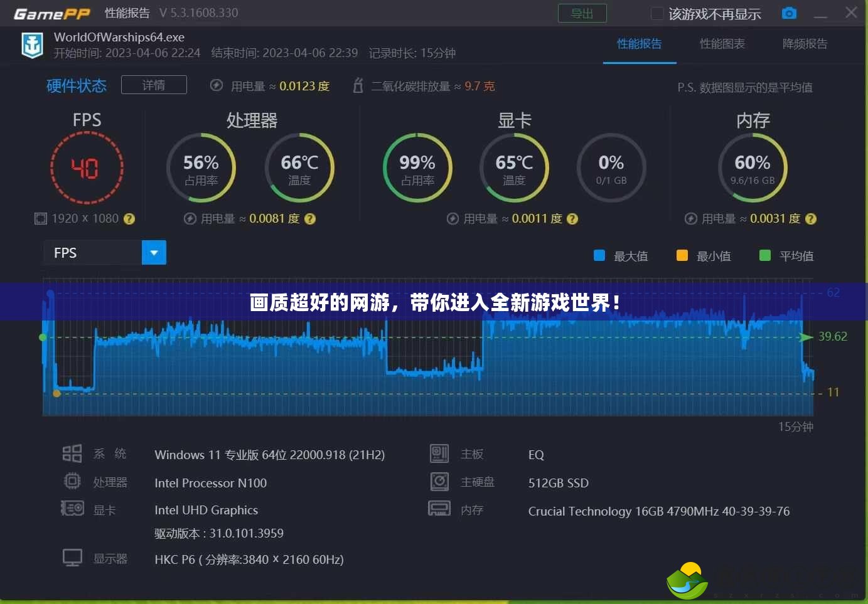
Task: Toggle 最小值 orange legend series
Action: (x=682, y=255)
